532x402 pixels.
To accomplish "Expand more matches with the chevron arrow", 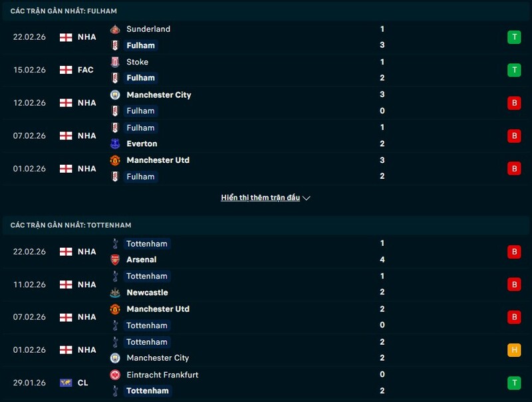I will click(307, 198).
